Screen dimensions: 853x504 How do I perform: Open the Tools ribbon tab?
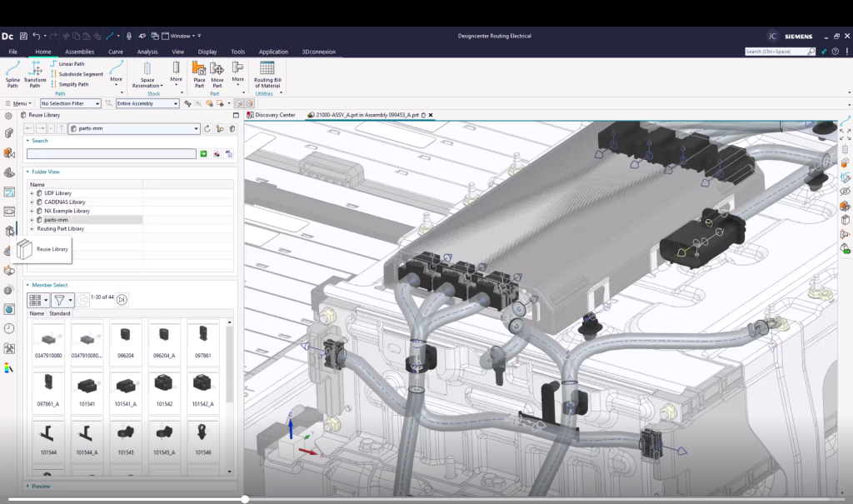[237, 52]
